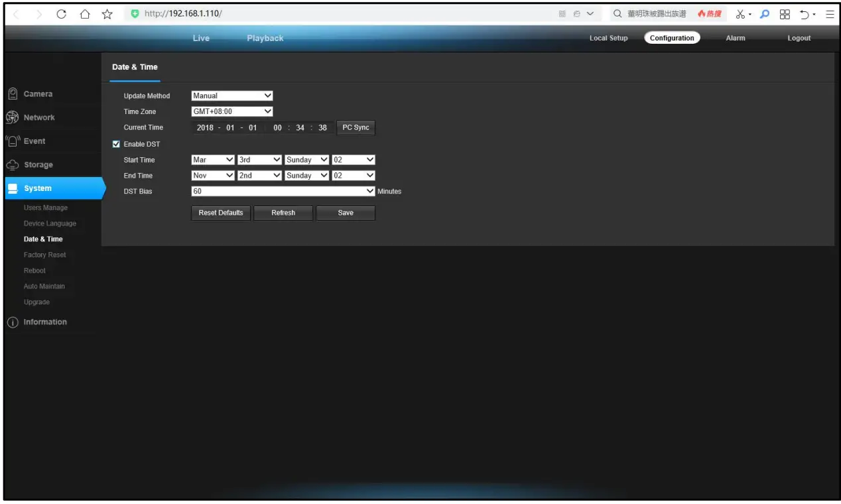The image size is (841, 504).
Task: Click the red hot search flame icon
Action: (700, 14)
